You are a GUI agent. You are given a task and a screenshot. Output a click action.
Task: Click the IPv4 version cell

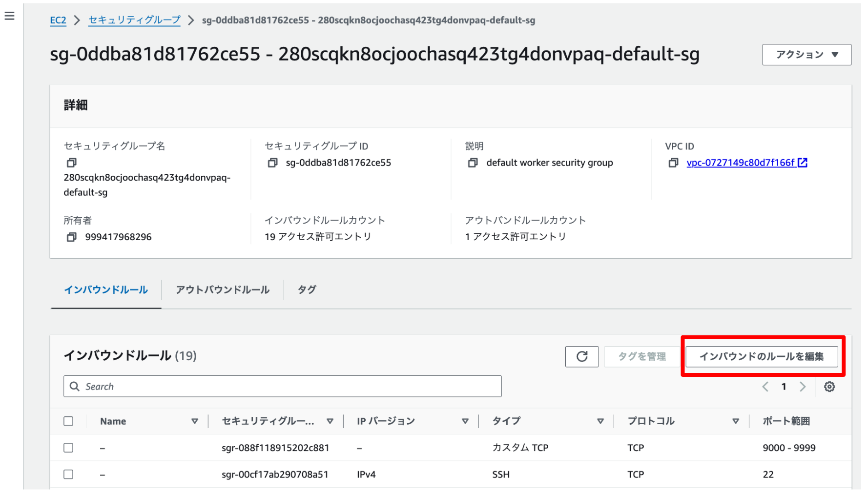click(366, 474)
